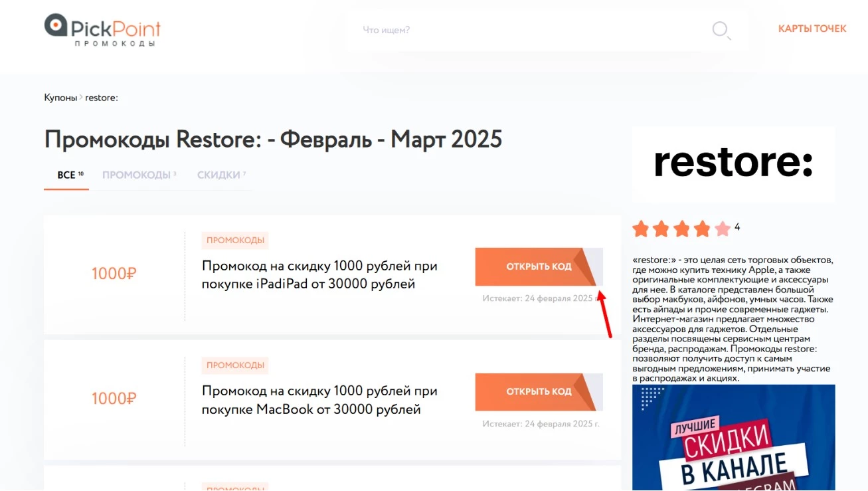Open the "КАРТЫ ТОЧЕК" link

point(812,29)
